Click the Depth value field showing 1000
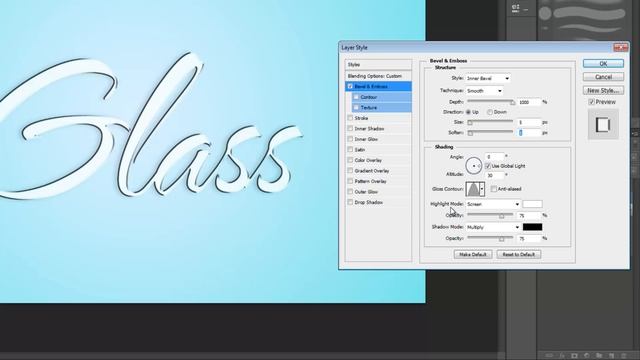 click(529, 102)
